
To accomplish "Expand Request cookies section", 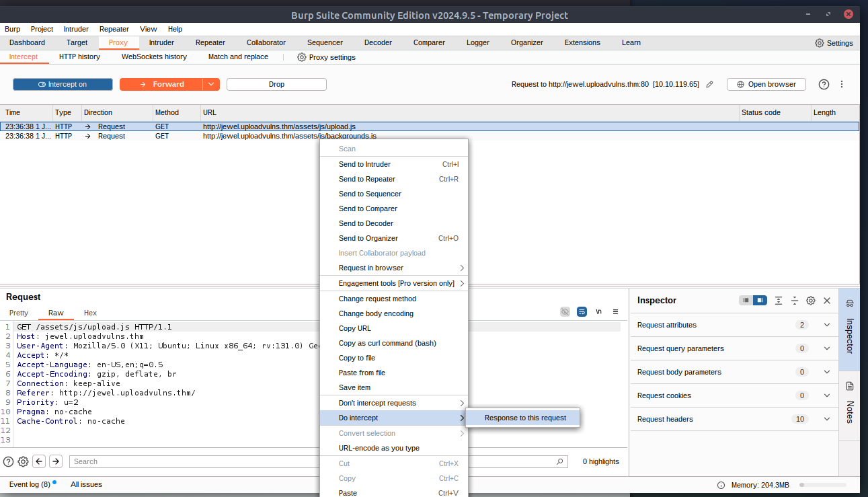I will [827, 395].
